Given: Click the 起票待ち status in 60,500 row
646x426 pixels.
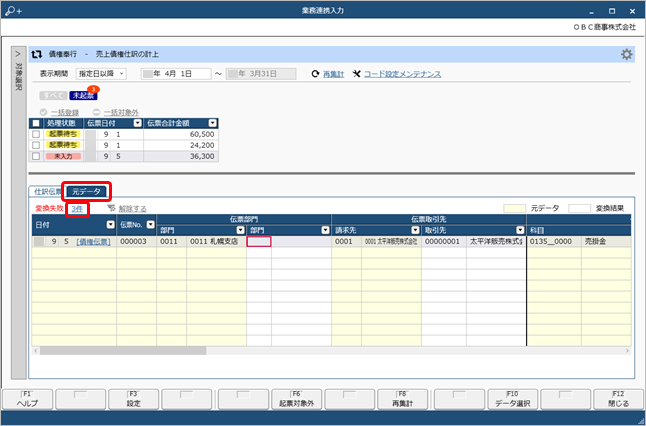Looking at the screenshot, I should click(x=63, y=134).
